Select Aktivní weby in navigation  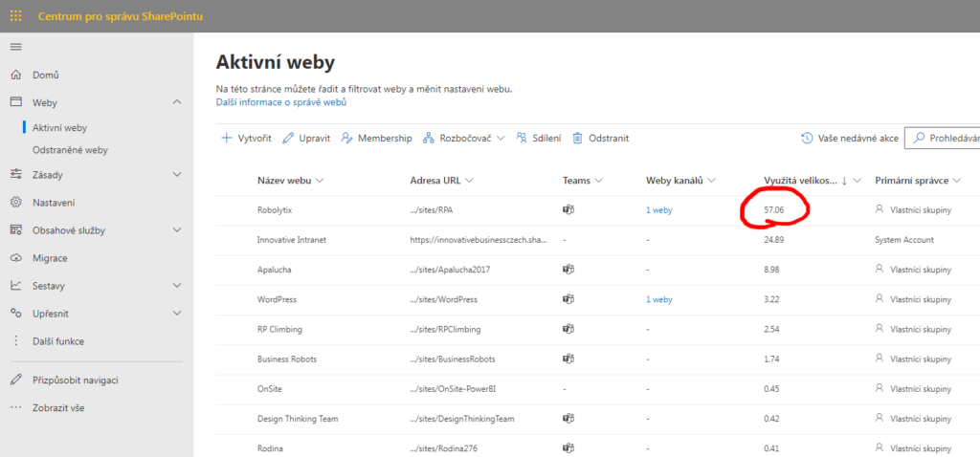(x=60, y=127)
